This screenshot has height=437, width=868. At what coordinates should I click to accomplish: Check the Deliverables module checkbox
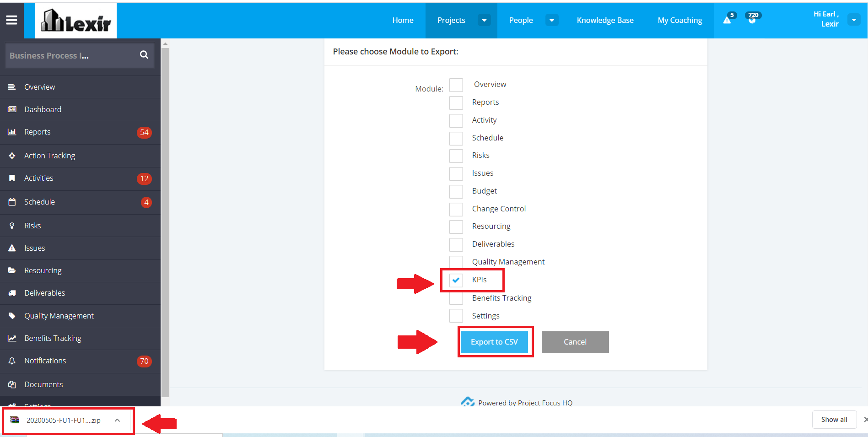(456, 245)
